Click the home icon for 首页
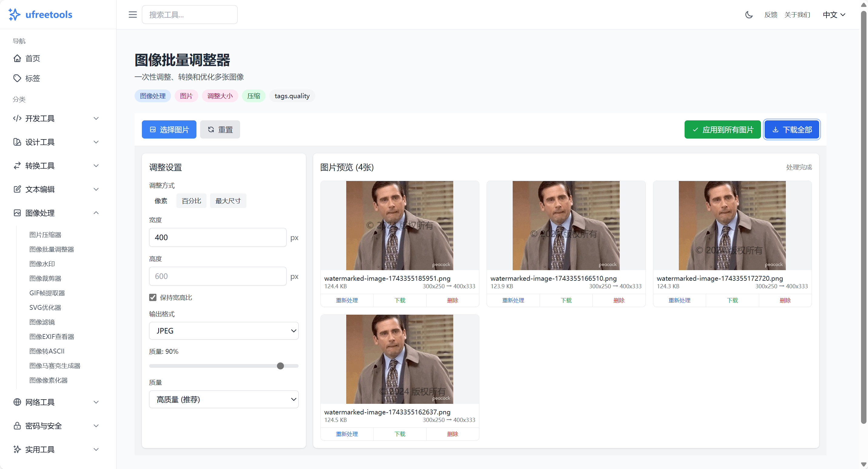Viewport: 868px width, 469px height. click(17, 58)
